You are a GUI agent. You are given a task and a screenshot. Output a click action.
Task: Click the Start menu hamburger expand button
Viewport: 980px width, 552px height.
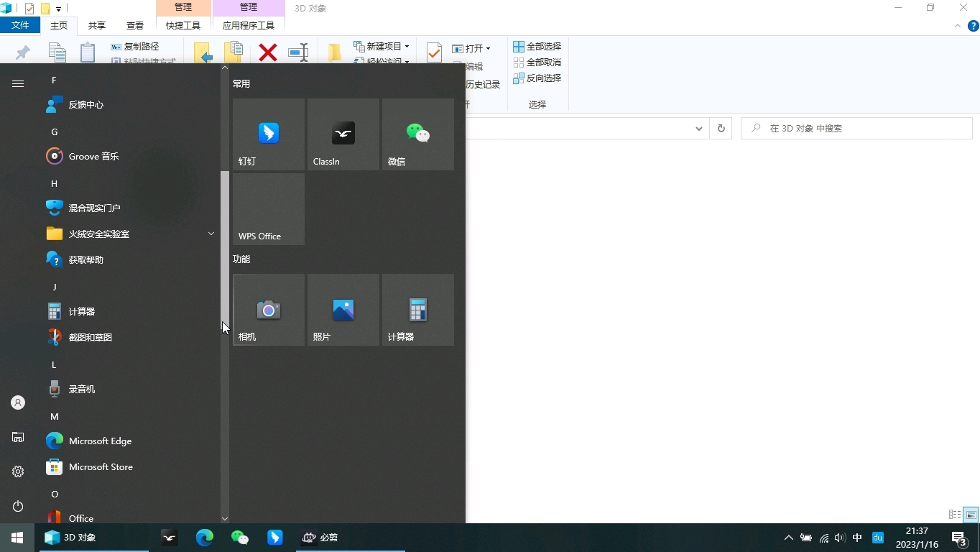click(x=18, y=83)
